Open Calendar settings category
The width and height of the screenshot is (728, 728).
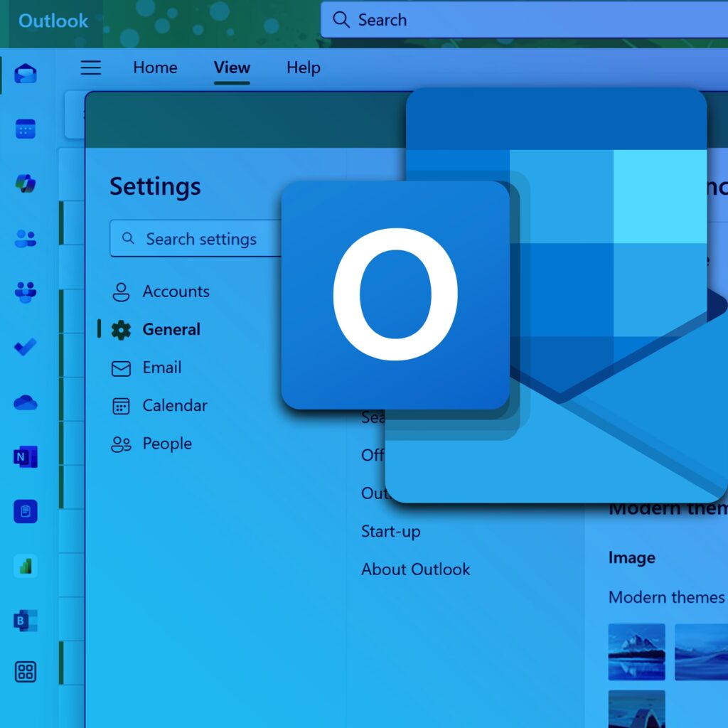click(174, 405)
